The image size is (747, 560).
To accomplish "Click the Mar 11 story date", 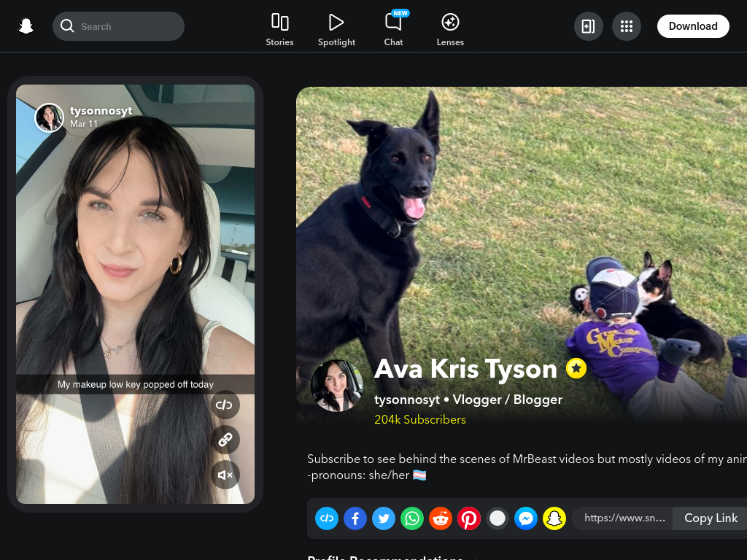I will tap(84, 124).
